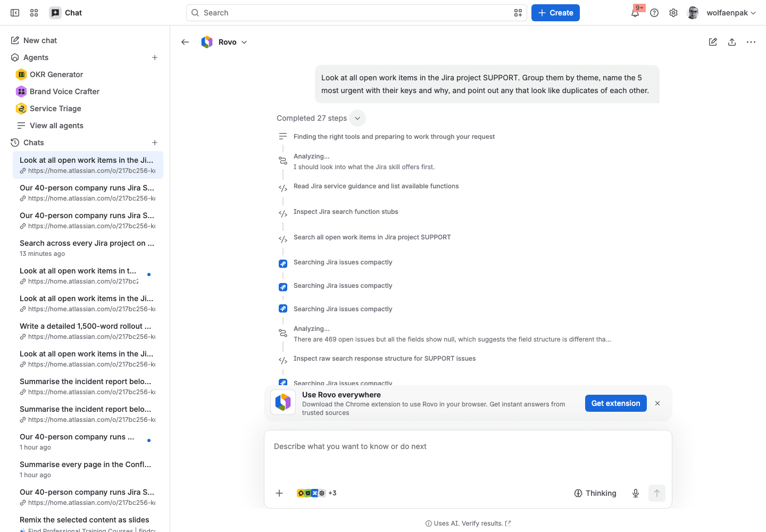
Task: Click the Get extension button
Action: (616, 403)
